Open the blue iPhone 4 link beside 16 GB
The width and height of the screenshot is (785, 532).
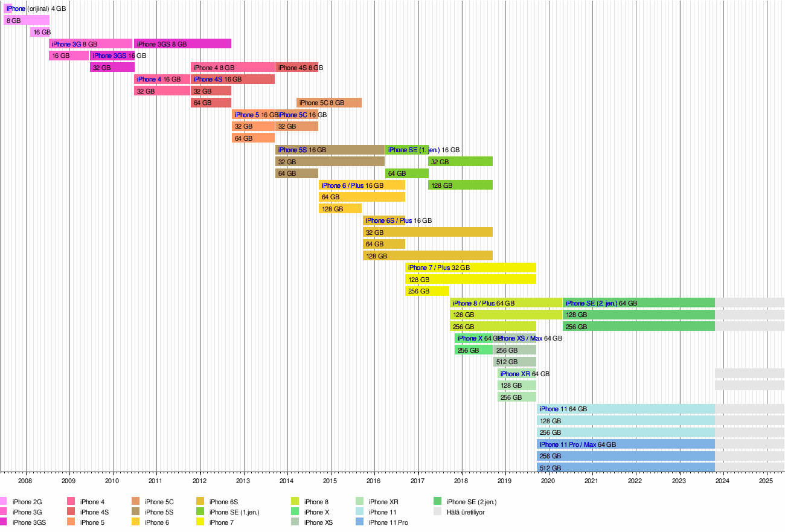[x=149, y=79]
